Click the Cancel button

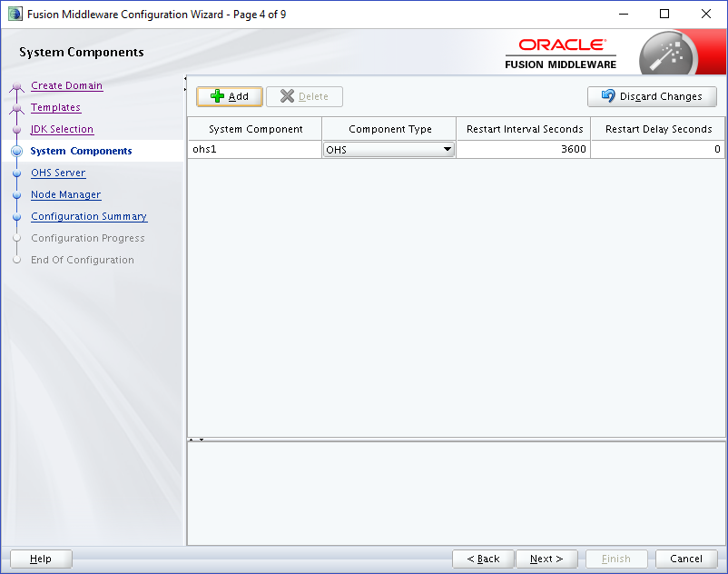(x=686, y=559)
